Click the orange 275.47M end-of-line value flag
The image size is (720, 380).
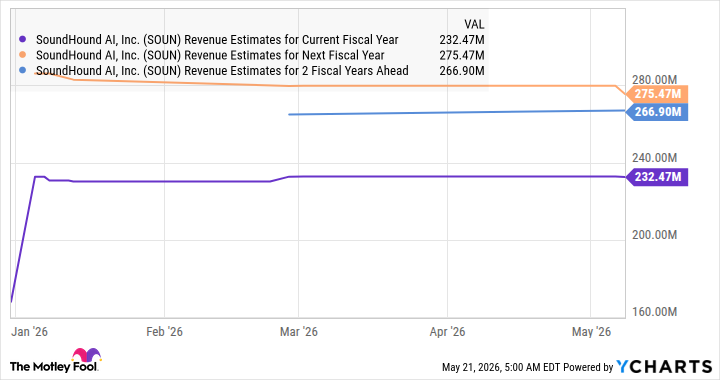tap(657, 94)
